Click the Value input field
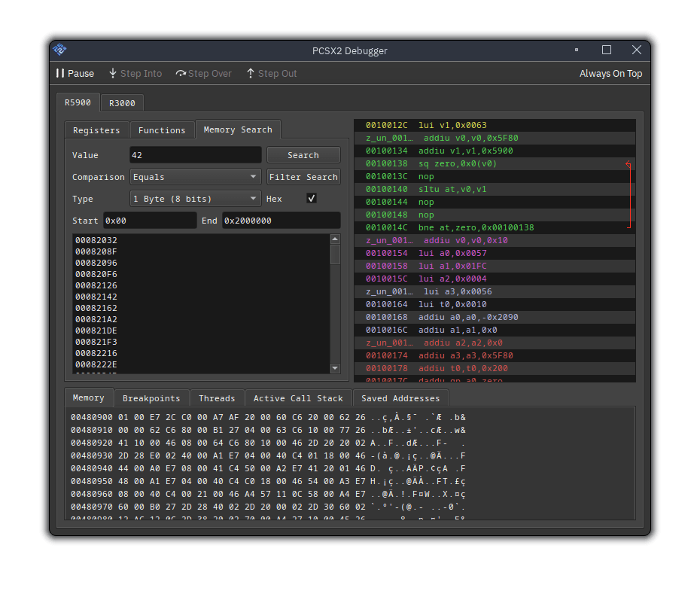The height and width of the screenshot is (594, 700). [x=196, y=155]
